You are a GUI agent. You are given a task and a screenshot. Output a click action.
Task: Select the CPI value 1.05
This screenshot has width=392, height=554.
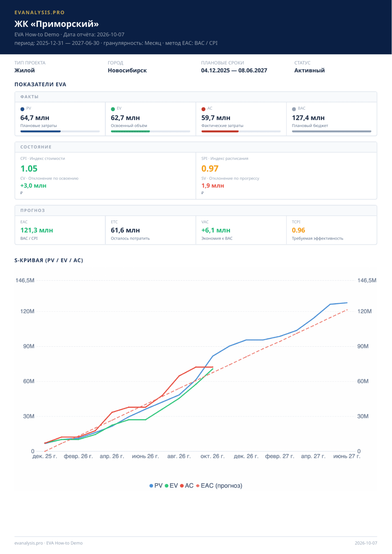29,169
